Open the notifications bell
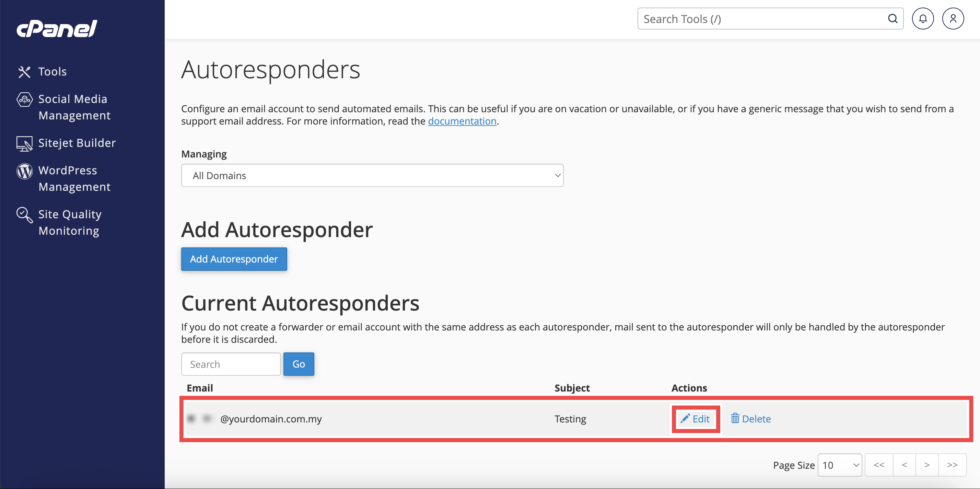 pos(923,19)
